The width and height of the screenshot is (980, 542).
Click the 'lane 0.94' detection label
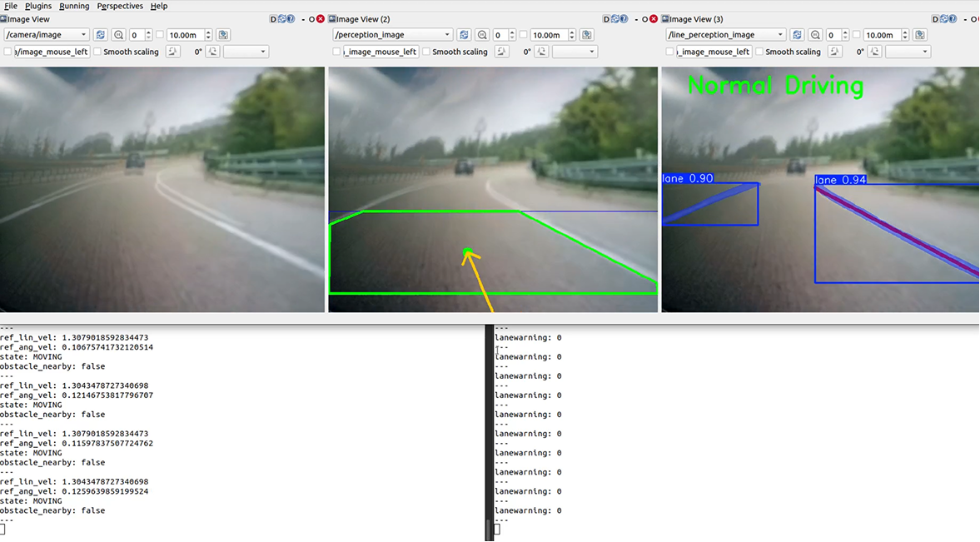pyautogui.click(x=841, y=180)
